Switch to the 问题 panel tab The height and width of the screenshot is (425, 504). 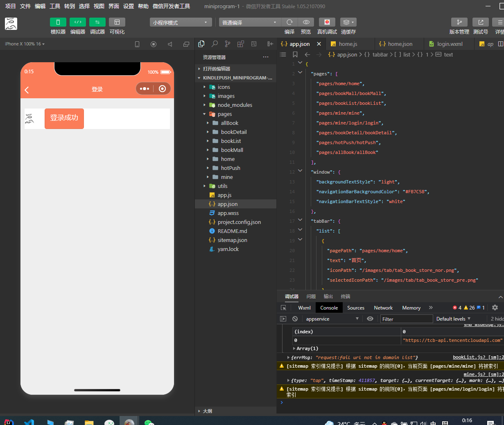coord(311,296)
